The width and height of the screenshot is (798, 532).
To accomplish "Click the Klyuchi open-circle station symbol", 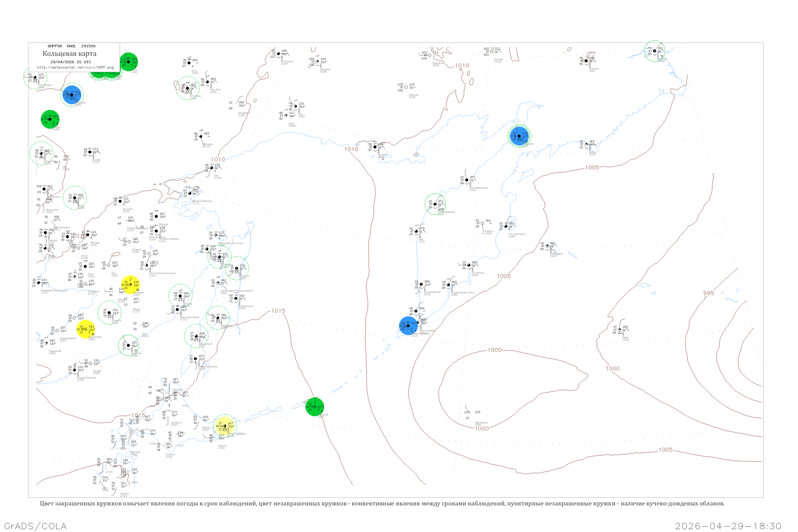I will pos(483,224).
